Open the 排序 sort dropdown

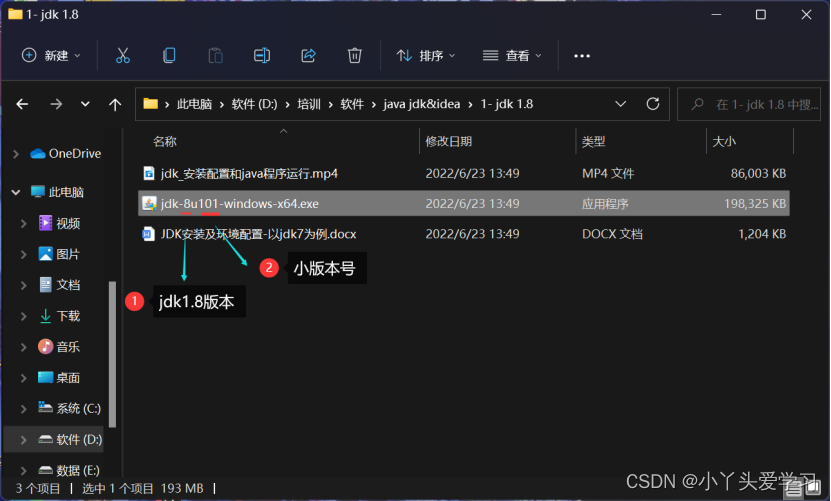point(426,56)
